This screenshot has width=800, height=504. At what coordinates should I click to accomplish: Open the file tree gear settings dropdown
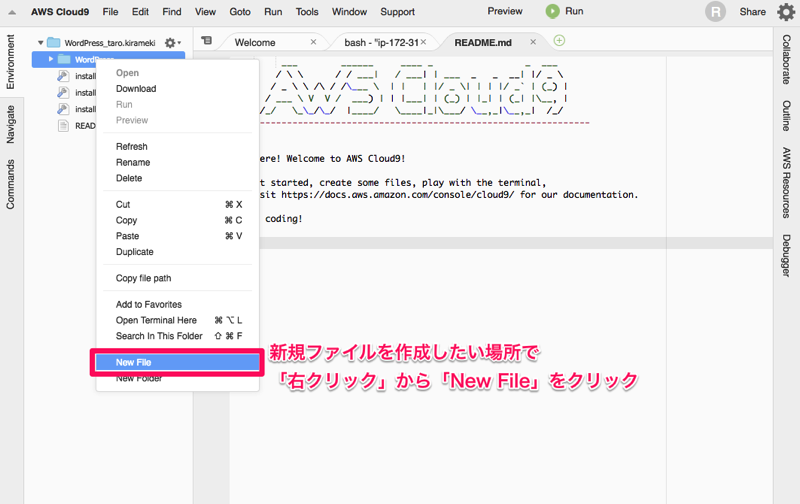pos(172,43)
